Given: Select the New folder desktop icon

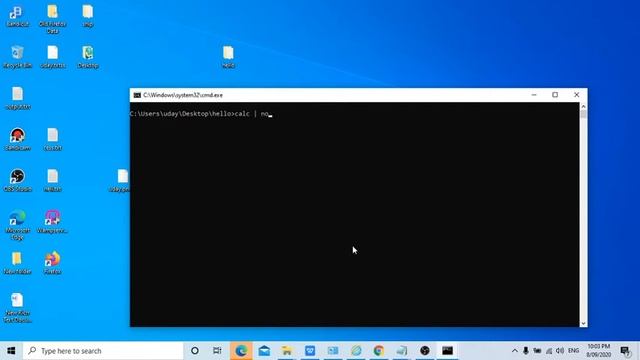Looking at the screenshot, I should (17, 263).
